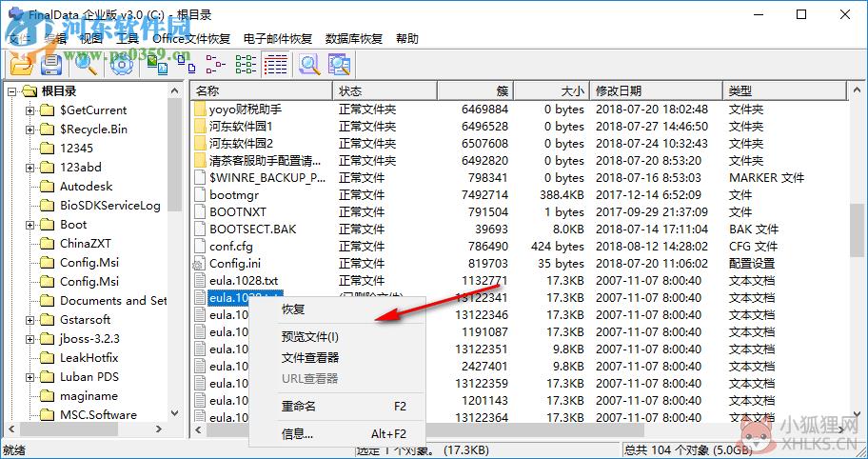The image size is (868, 459).
Task: Sort by the 状态 column header
Action: coord(385,90)
